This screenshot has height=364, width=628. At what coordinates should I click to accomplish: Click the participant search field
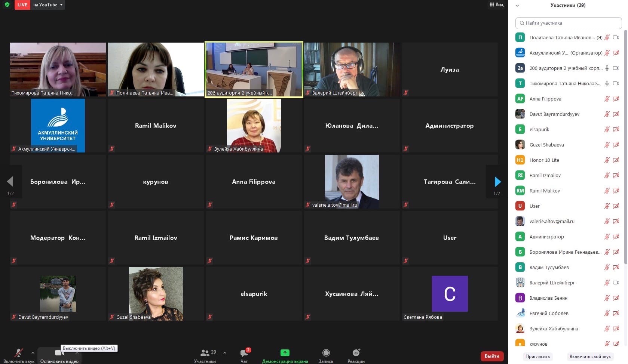pyautogui.click(x=568, y=23)
